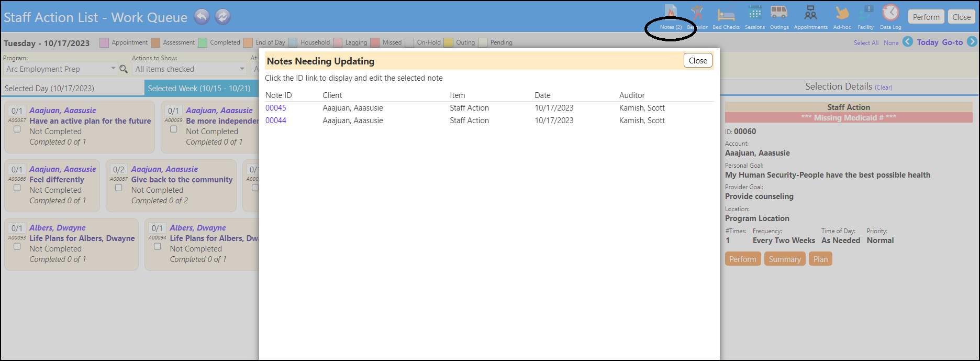Image resolution: width=980 pixels, height=361 pixels.
Task: Open the Ad-hoc icon
Action: click(842, 17)
